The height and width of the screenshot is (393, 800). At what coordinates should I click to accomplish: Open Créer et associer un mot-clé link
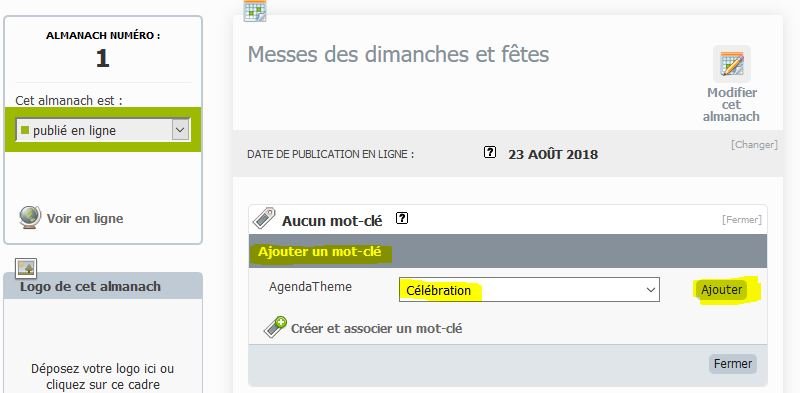coord(377,328)
